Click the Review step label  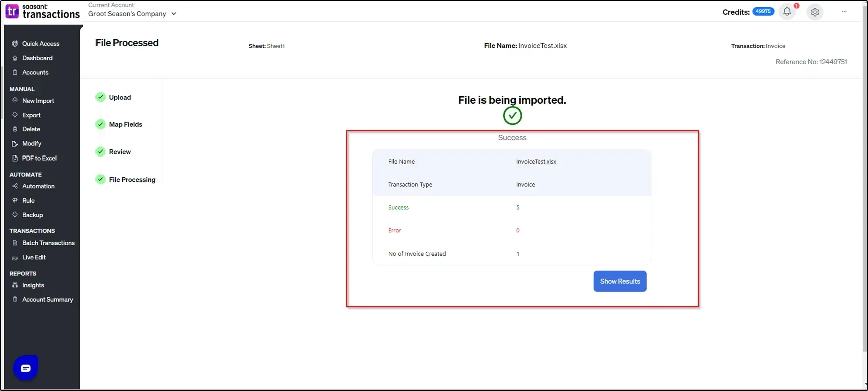(x=120, y=152)
